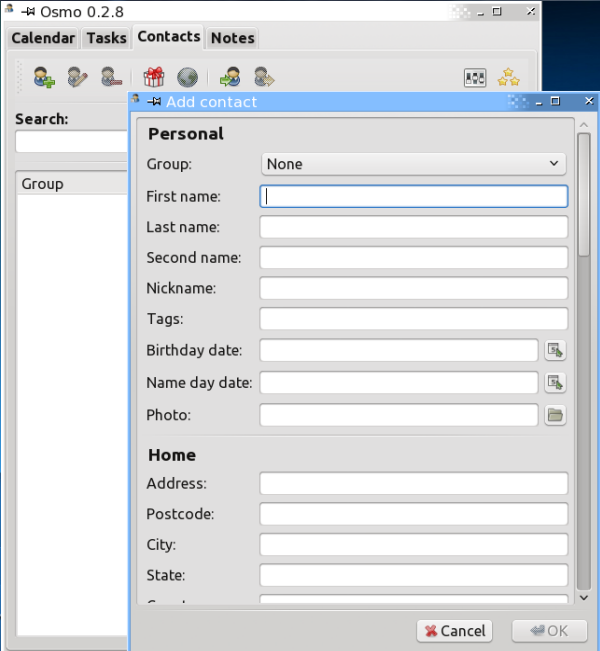Open calendar picker for Birthday date
The height and width of the screenshot is (651, 600).
(x=555, y=350)
